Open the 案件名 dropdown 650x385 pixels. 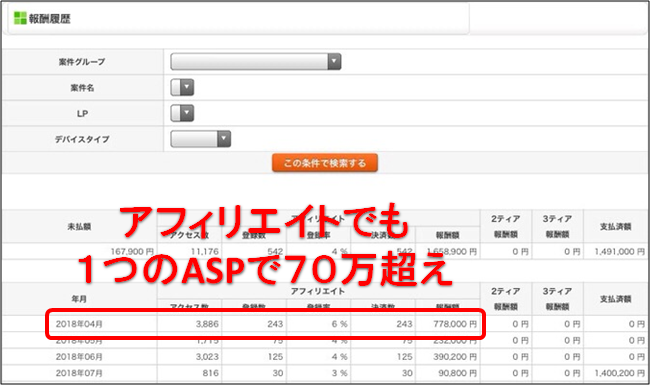coord(182,87)
